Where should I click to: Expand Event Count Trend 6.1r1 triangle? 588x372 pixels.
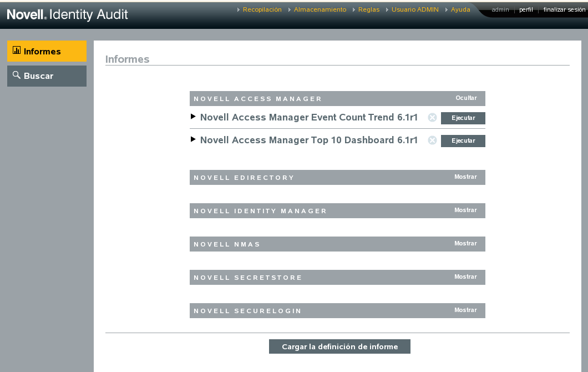[193, 117]
